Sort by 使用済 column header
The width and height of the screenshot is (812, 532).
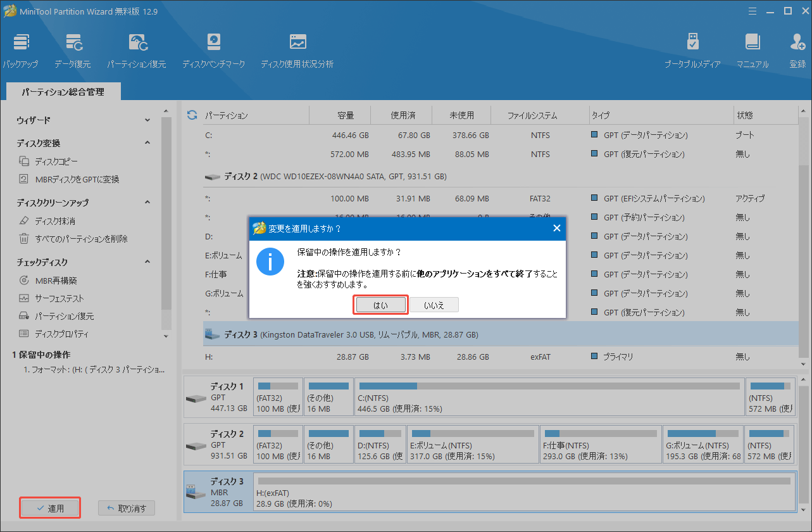click(403, 116)
